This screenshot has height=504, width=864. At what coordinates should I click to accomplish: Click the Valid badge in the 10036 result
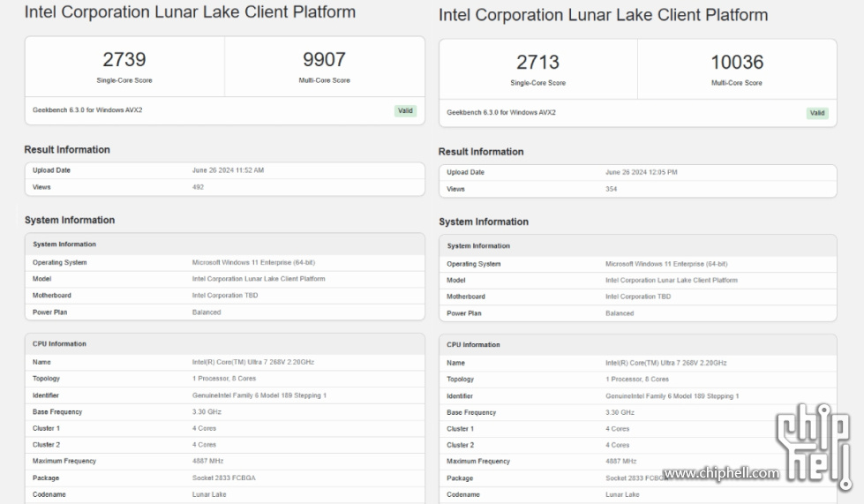tap(817, 113)
